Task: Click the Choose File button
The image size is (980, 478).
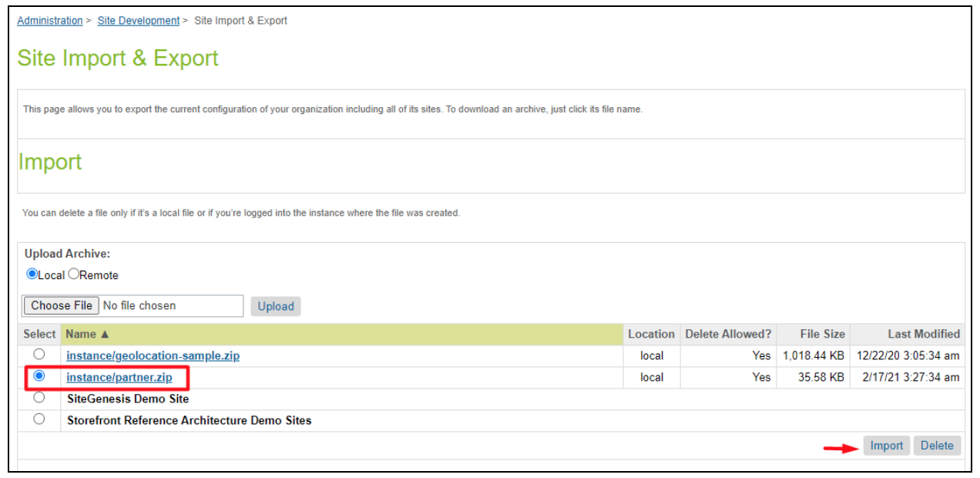Action: tap(61, 305)
